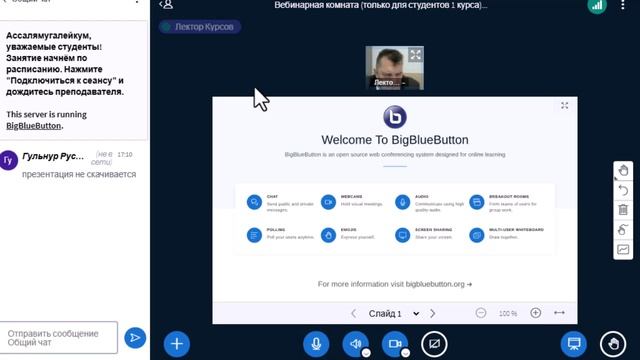Open the BigBlueButton link in chat
Image resolution: width=640 pixels, height=360 pixels.
33,126
